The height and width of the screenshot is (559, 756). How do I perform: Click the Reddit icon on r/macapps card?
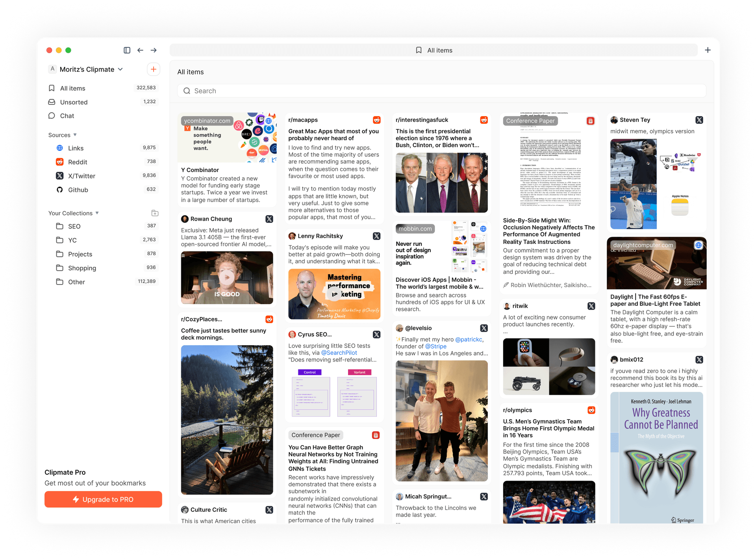coord(376,120)
